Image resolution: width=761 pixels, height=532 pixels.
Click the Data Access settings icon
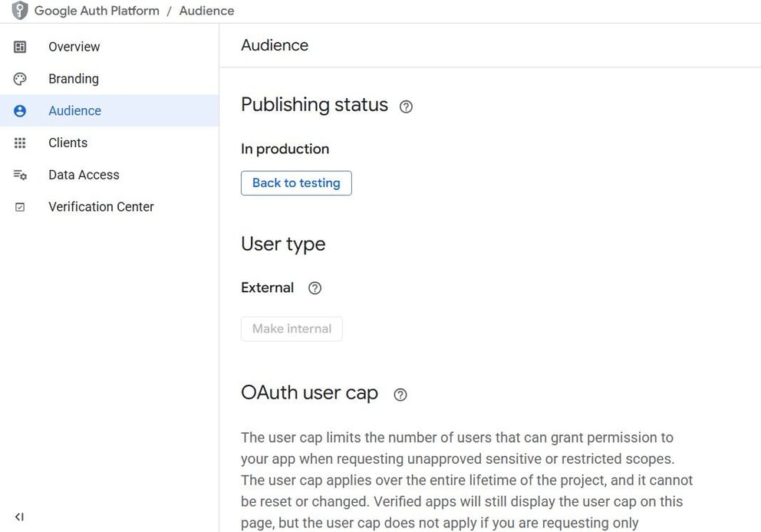click(x=20, y=175)
